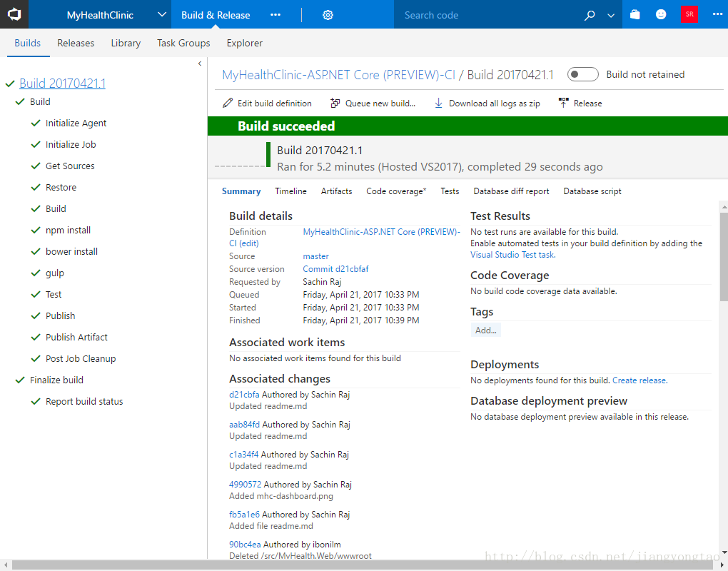Open the Commit d21cbfaf link

(x=335, y=269)
